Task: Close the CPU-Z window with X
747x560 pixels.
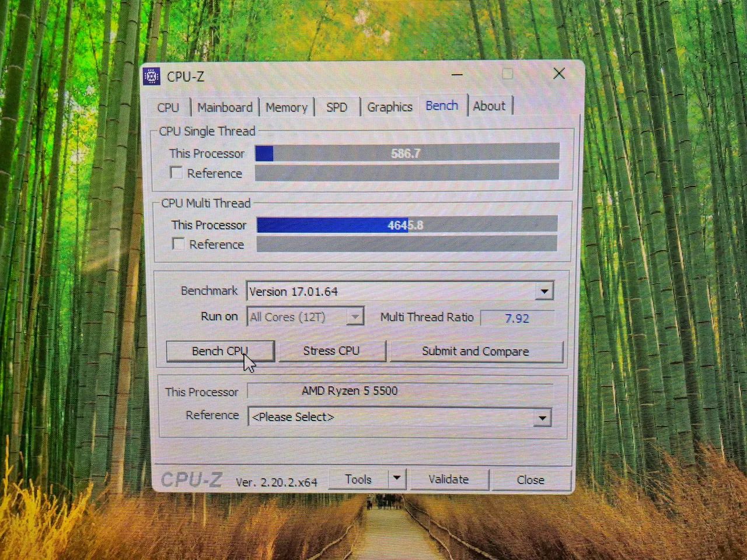Action: pos(559,73)
